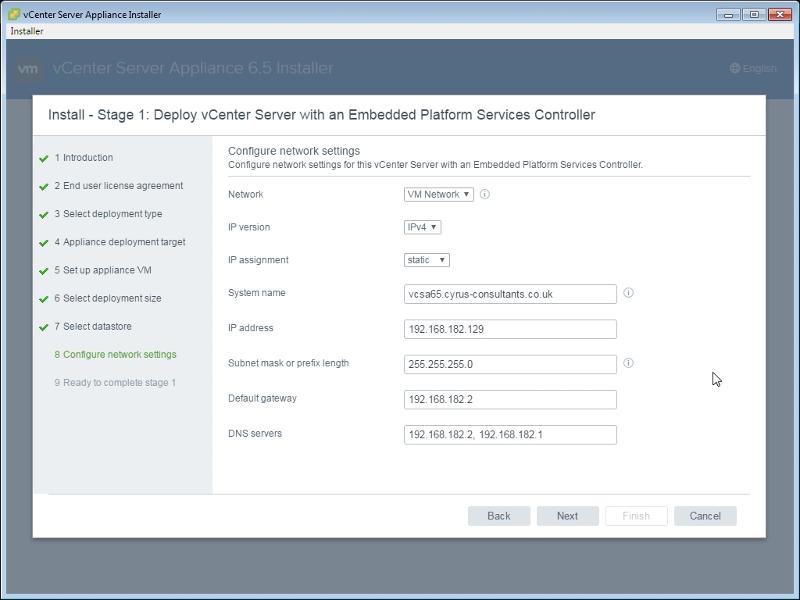This screenshot has width=800, height=600.
Task: Open the VM Network dropdown
Action: 439,194
